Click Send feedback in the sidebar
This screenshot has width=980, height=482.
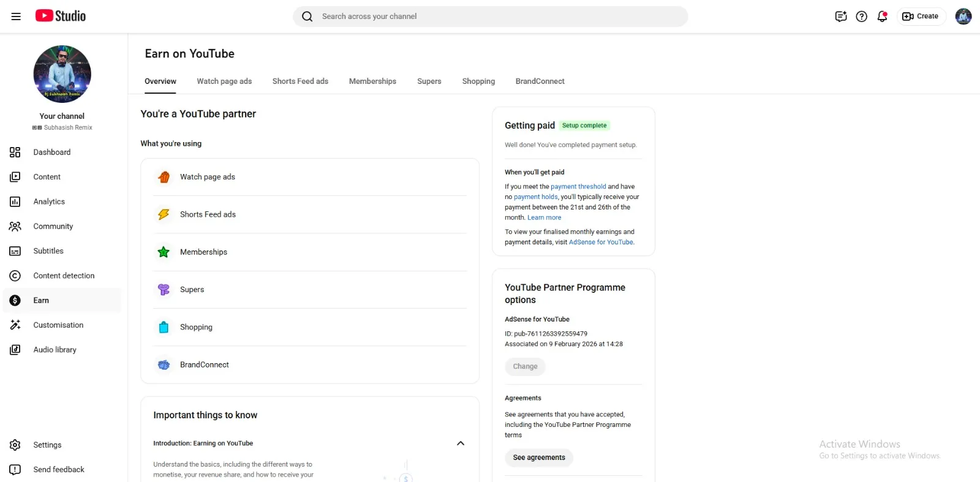pos(62,470)
